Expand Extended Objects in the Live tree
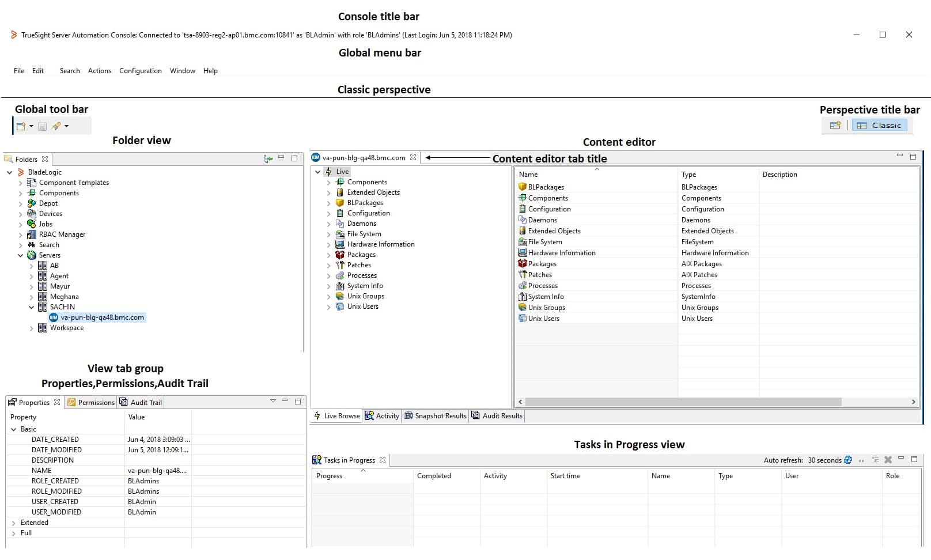 click(x=329, y=192)
